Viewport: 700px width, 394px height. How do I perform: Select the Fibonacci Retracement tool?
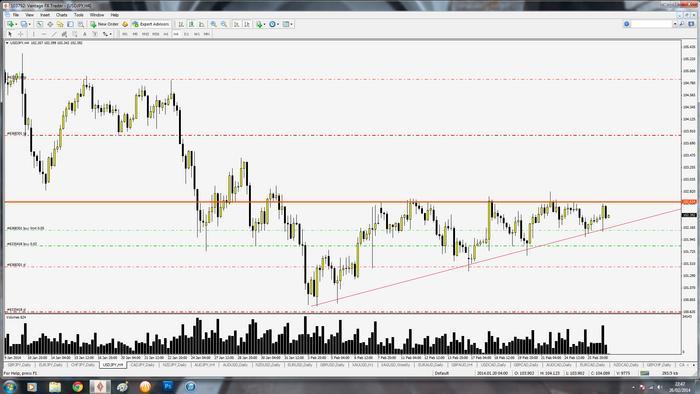(x=75, y=34)
